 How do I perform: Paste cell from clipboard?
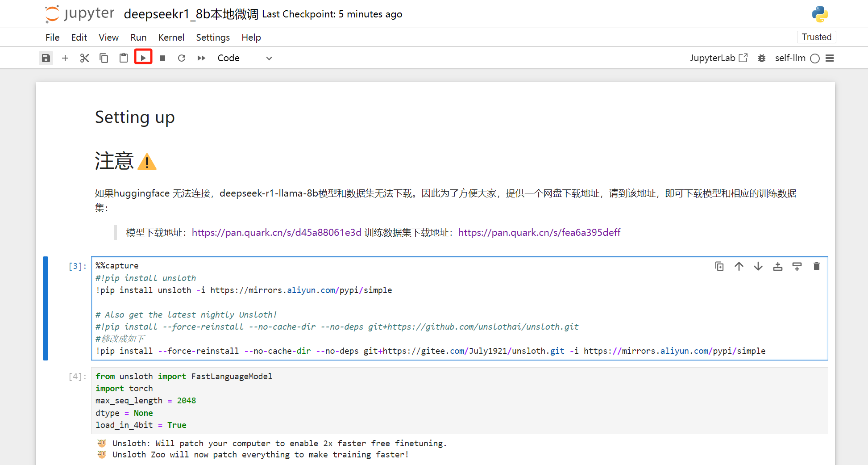coord(124,58)
